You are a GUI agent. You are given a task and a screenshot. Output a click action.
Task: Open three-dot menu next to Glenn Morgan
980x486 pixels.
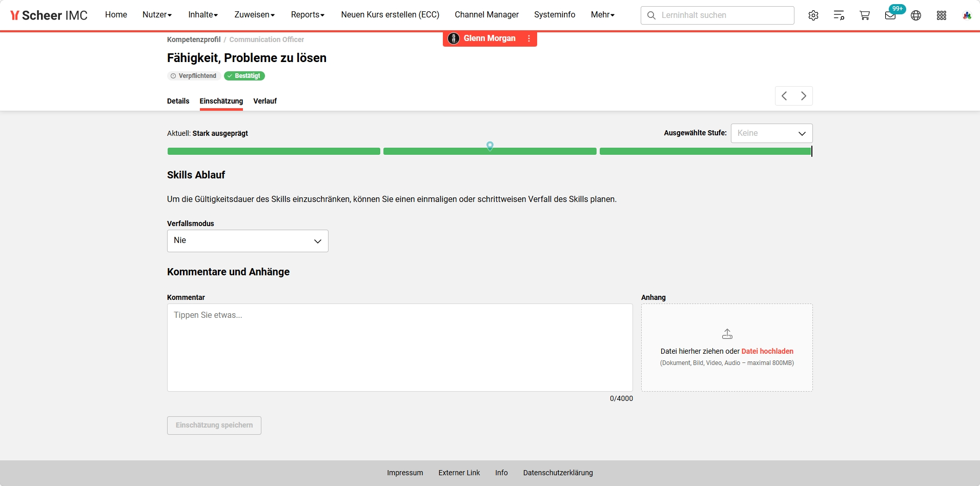529,38
